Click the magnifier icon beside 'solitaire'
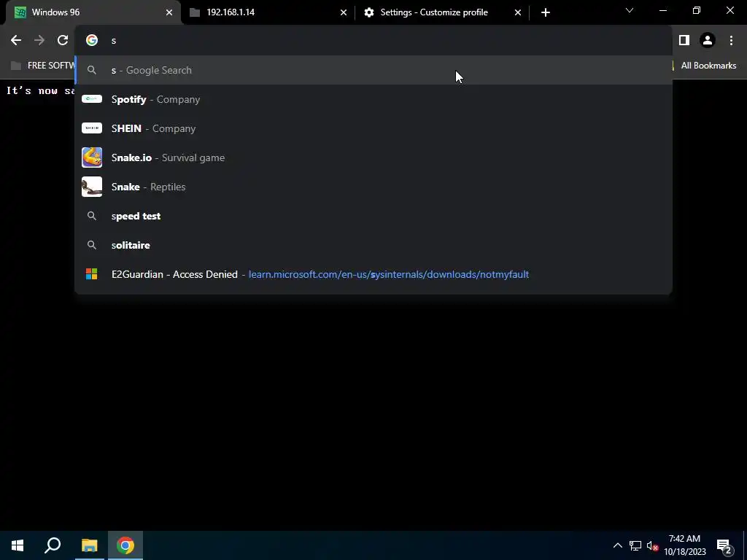The image size is (747, 560). (92, 245)
